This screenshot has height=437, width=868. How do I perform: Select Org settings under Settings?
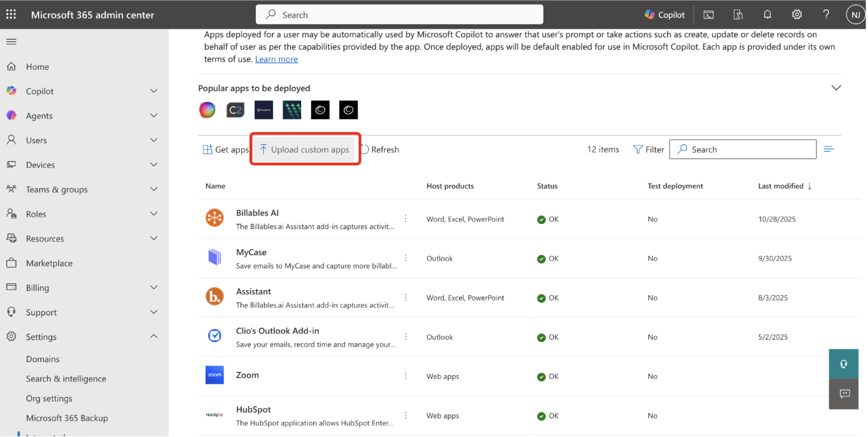49,398
